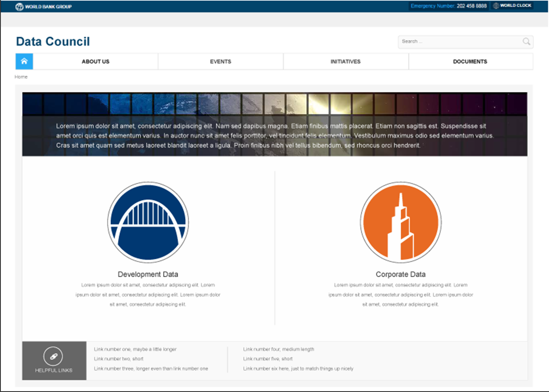Click the Development Data bridge icon
The image size is (549, 392).
tap(148, 223)
